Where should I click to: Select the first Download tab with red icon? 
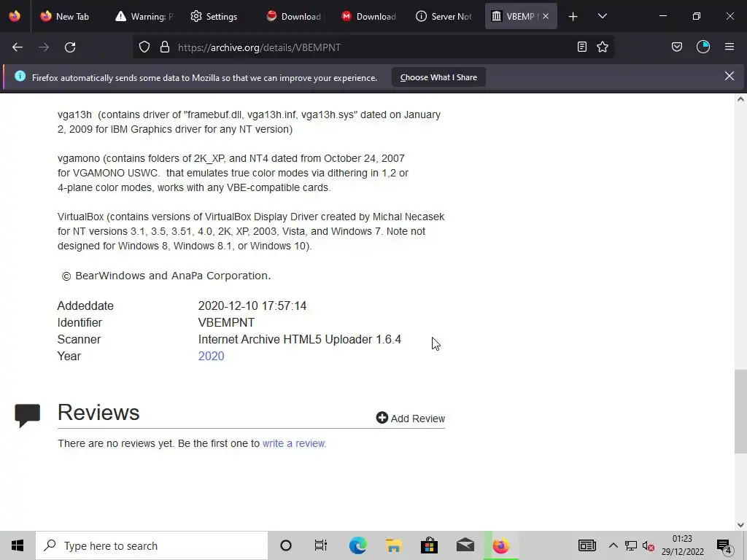point(293,16)
